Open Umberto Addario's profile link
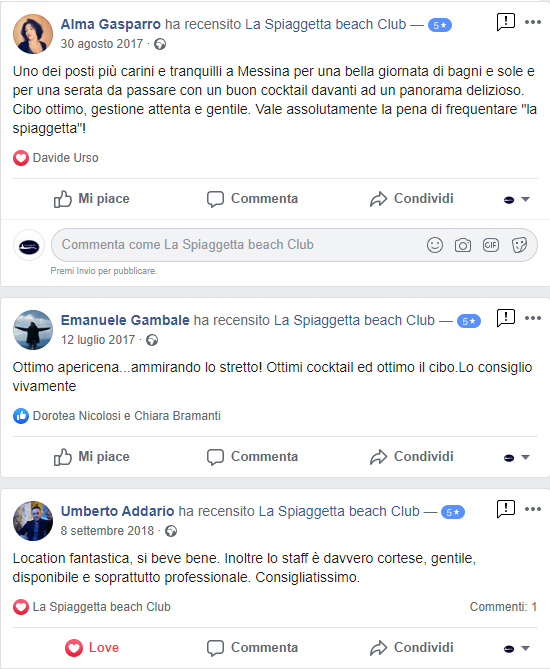This screenshot has width=550, height=669. pos(117,511)
